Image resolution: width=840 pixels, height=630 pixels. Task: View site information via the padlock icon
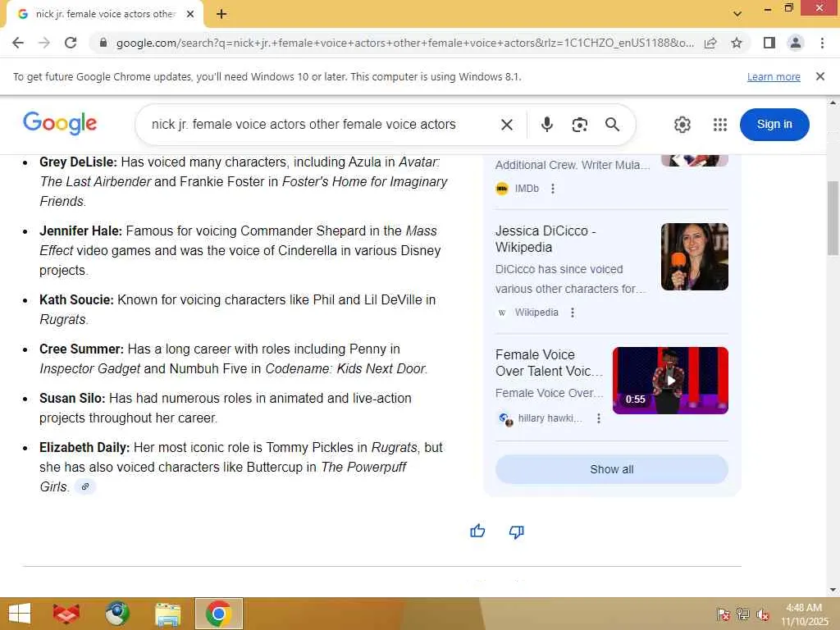pyautogui.click(x=103, y=43)
